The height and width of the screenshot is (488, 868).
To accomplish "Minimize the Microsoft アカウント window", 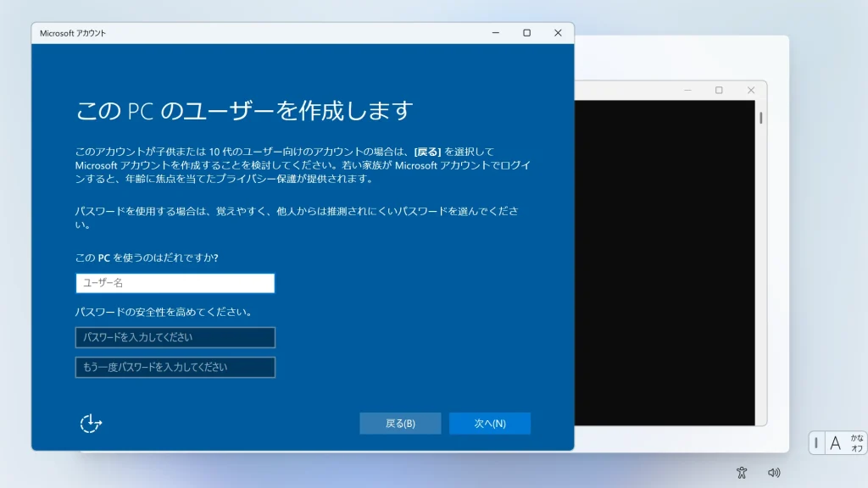I will [495, 33].
